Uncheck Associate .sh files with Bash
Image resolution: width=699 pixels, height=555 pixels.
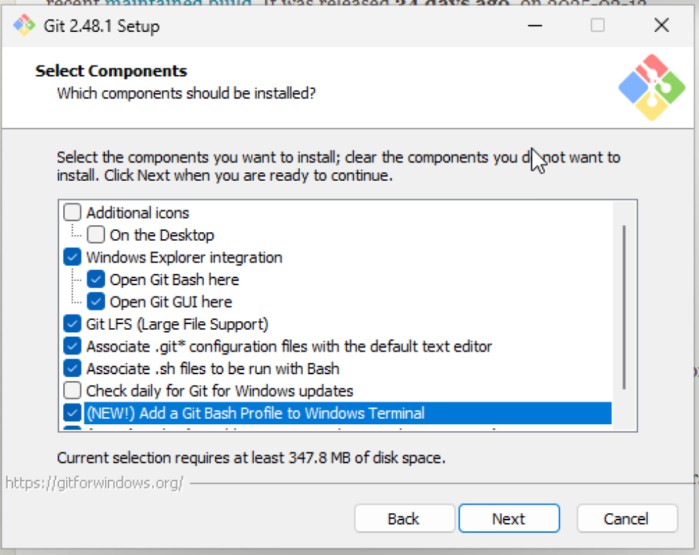tap(72, 369)
